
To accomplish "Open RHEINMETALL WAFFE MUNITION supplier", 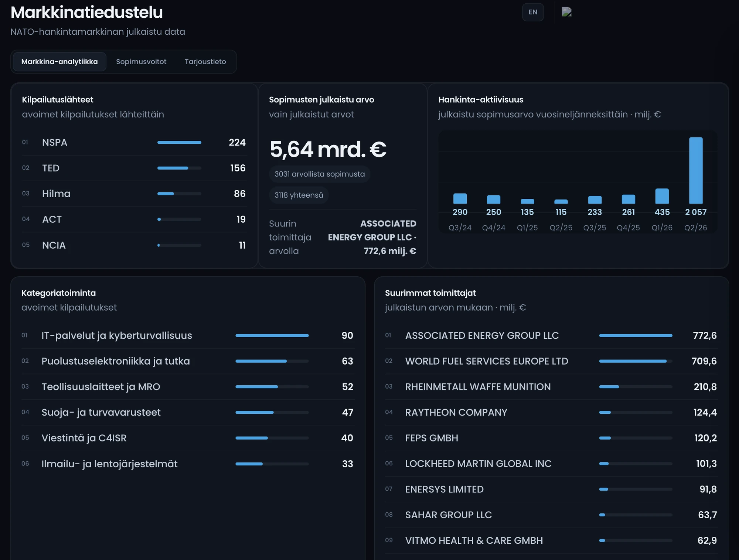I will (478, 387).
